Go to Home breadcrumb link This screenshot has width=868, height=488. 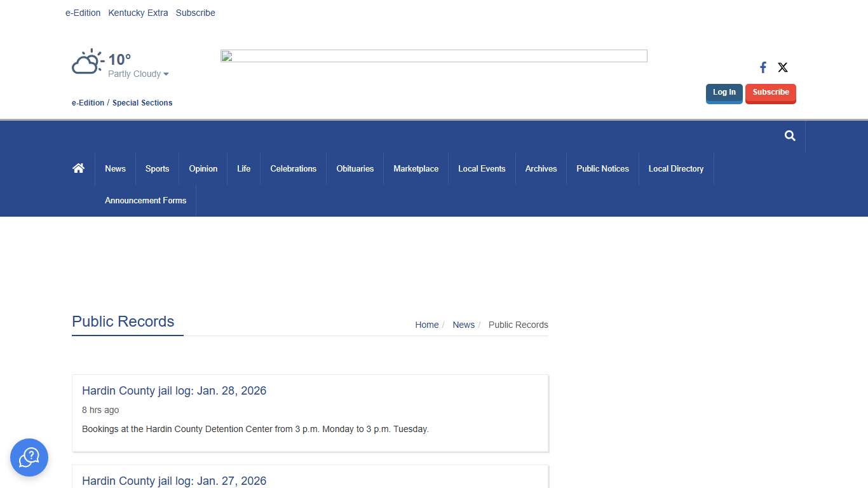tap(426, 325)
